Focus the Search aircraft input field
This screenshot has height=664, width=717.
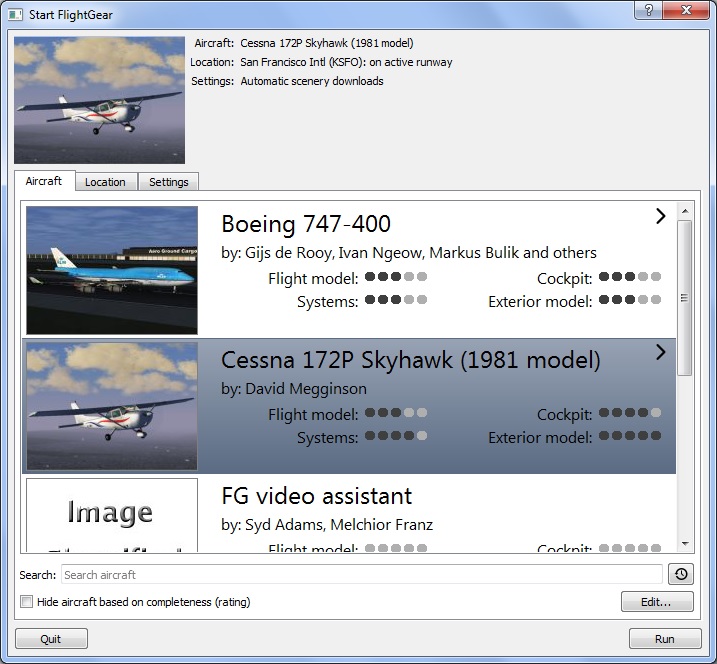(x=361, y=574)
